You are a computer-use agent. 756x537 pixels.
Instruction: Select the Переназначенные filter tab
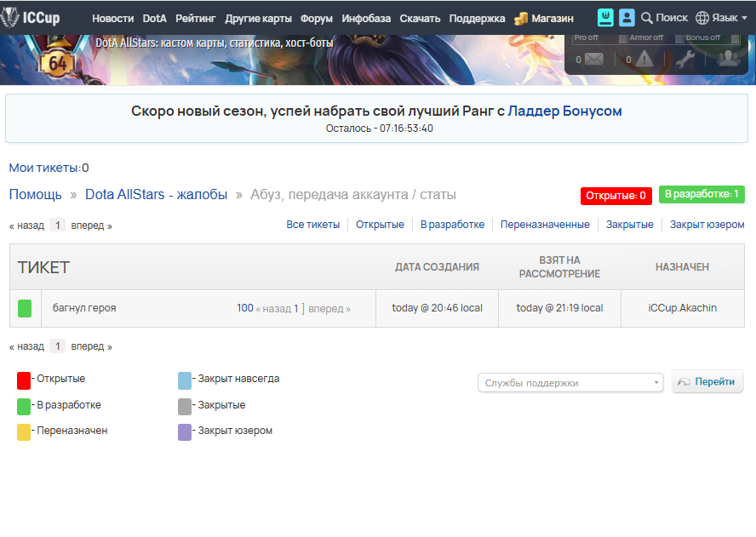[545, 225]
